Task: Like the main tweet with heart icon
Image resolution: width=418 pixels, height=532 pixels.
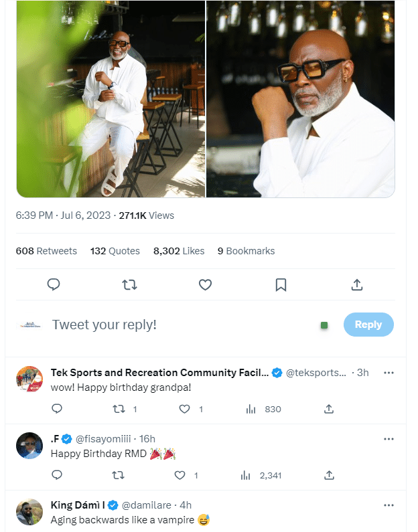Action: [x=206, y=284]
